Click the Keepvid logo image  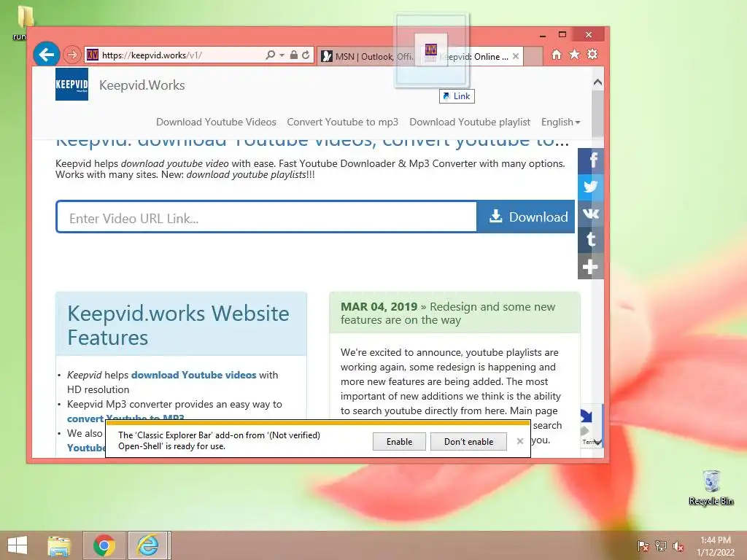(x=71, y=85)
